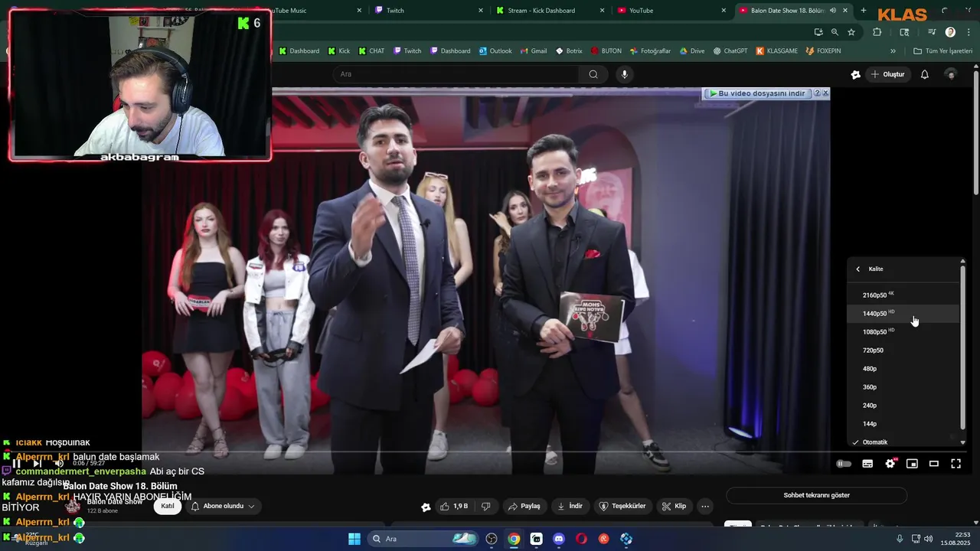Open miniplayer mode
Viewport: 980px width, 551px height.
[912, 463]
